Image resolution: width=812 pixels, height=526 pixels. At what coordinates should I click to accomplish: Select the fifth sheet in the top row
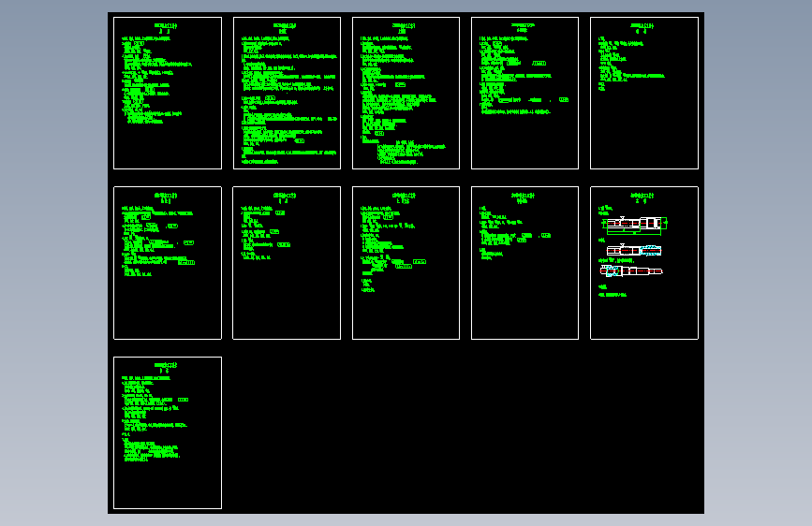pyautogui.click(x=644, y=94)
